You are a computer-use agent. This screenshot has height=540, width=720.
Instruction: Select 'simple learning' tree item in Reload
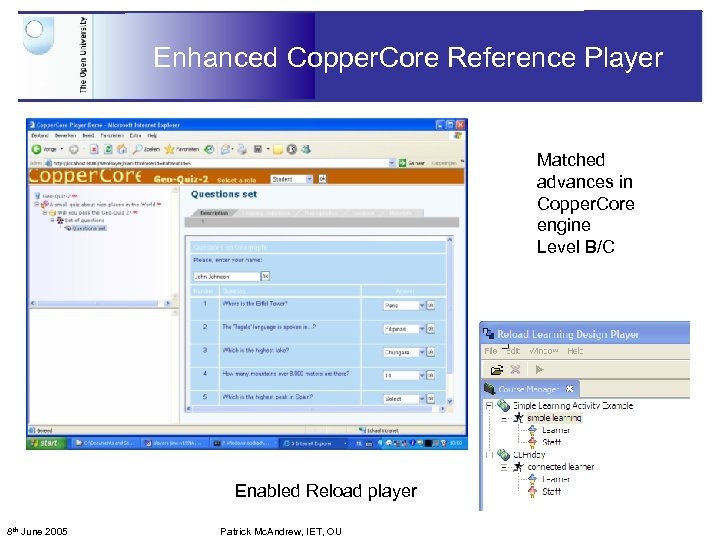554,418
